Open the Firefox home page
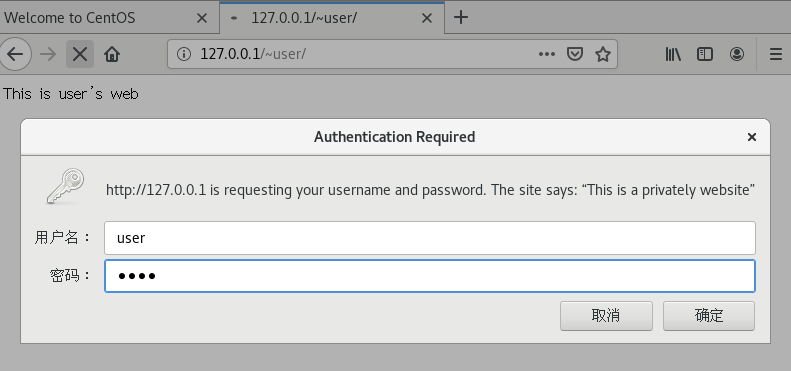 click(112, 54)
